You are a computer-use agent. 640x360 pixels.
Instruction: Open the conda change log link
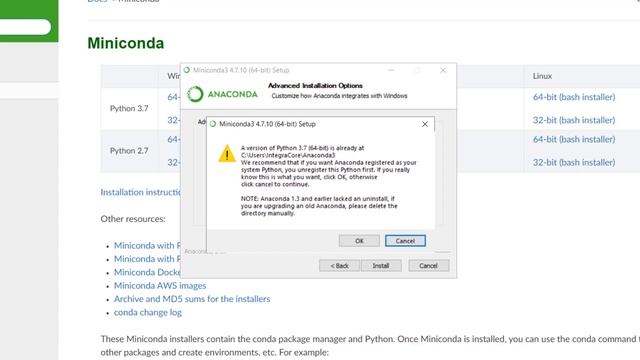[148, 312]
